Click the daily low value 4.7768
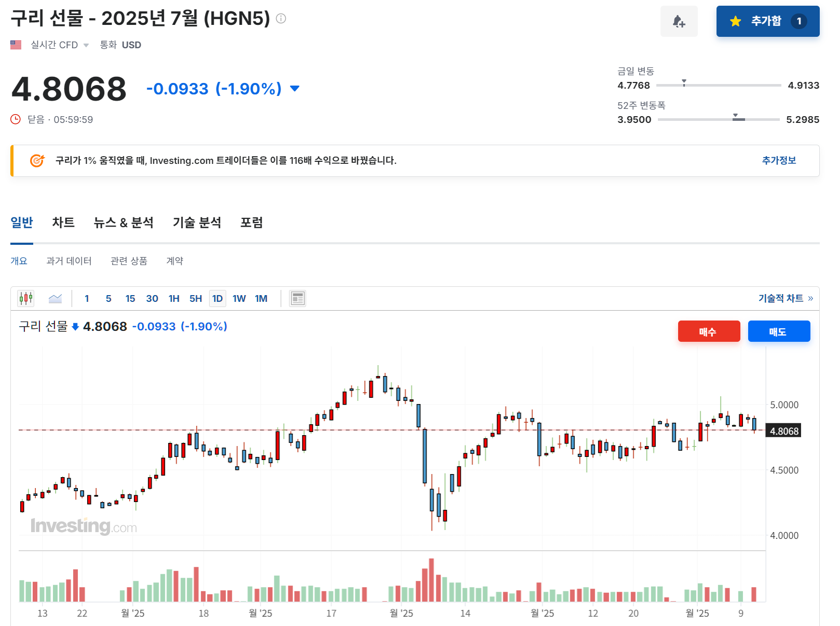840x626 pixels. point(634,86)
